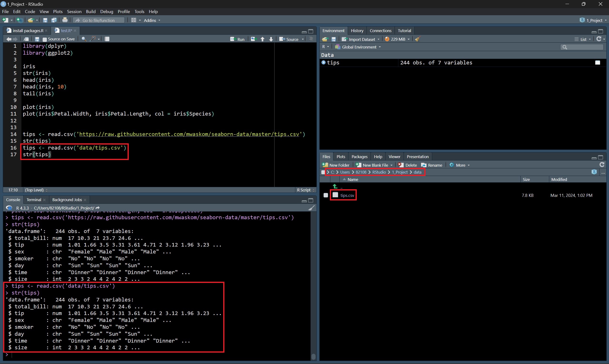The image size is (609, 364).
Task: Click the compile report notebook icon
Action: 107,39
